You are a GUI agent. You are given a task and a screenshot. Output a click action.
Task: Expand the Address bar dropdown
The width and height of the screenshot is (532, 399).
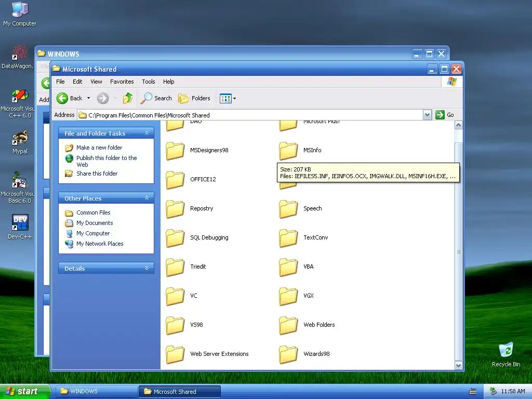[x=427, y=115]
